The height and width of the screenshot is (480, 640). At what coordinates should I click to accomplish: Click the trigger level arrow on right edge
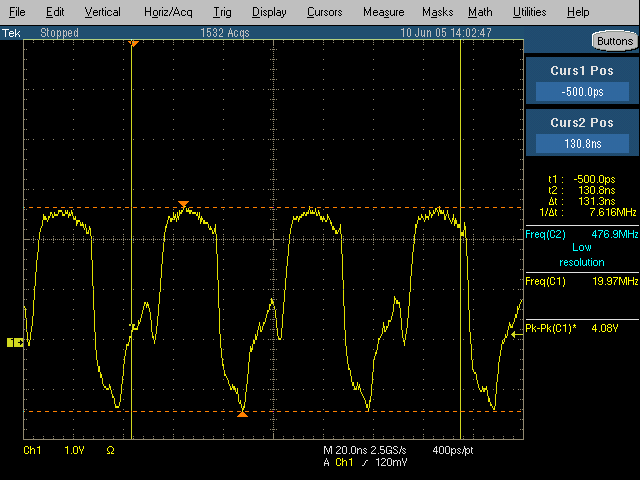coord(517,335)
